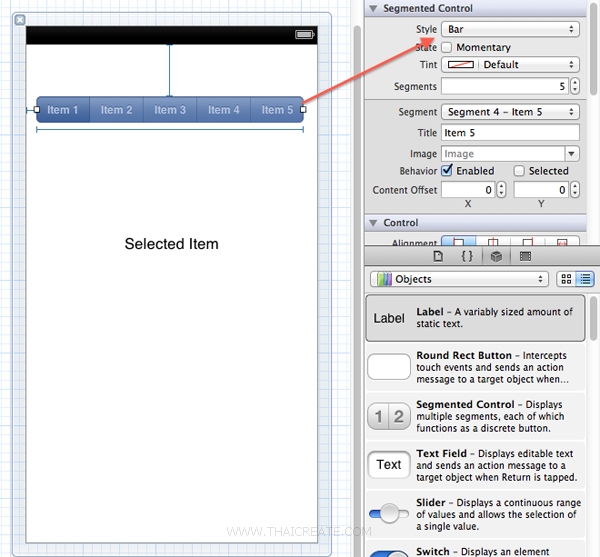Image resolution: width=600 pixels, height=557 pixels.
Task: Select the Item 5 segment
Action: (277, 110)
